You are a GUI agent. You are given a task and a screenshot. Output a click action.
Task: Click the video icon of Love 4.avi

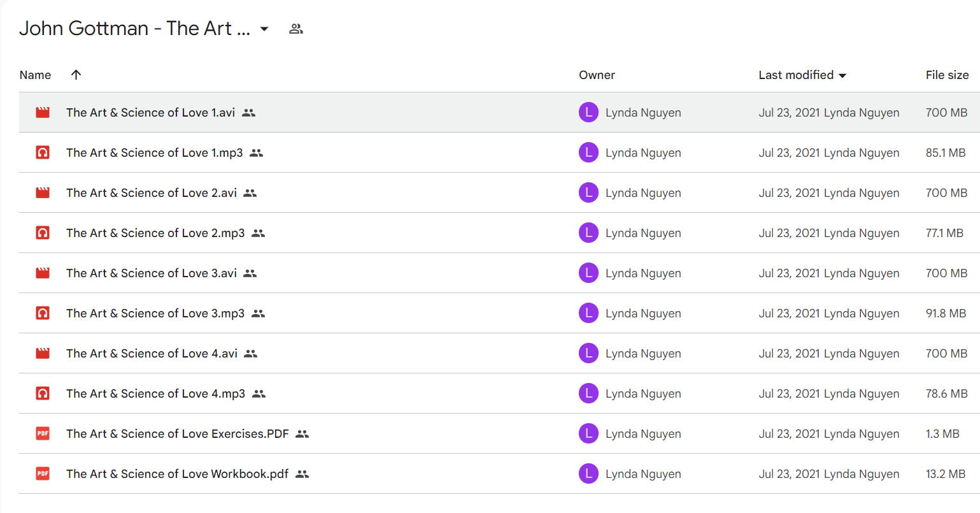pyautogui.click(x=43, y=354)
